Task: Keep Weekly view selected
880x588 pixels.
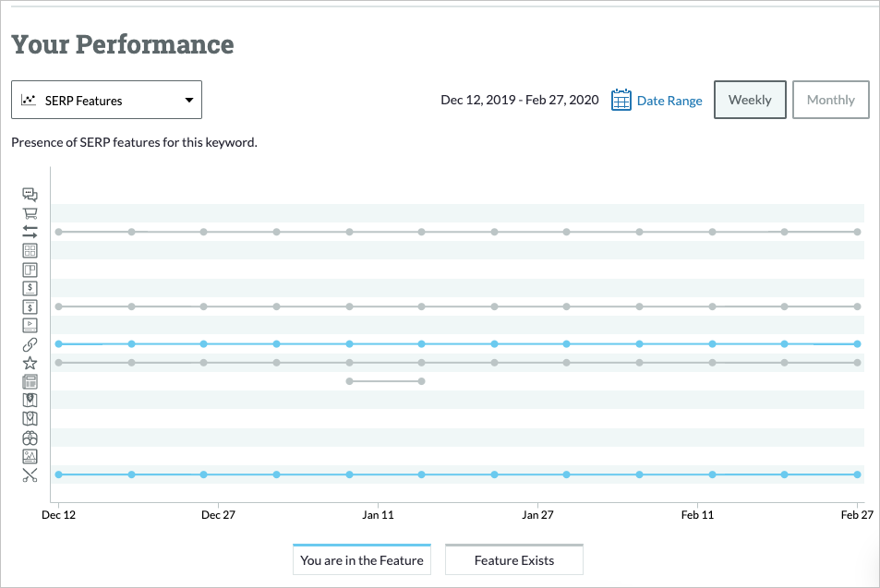Action: click(x=750, y=100)
